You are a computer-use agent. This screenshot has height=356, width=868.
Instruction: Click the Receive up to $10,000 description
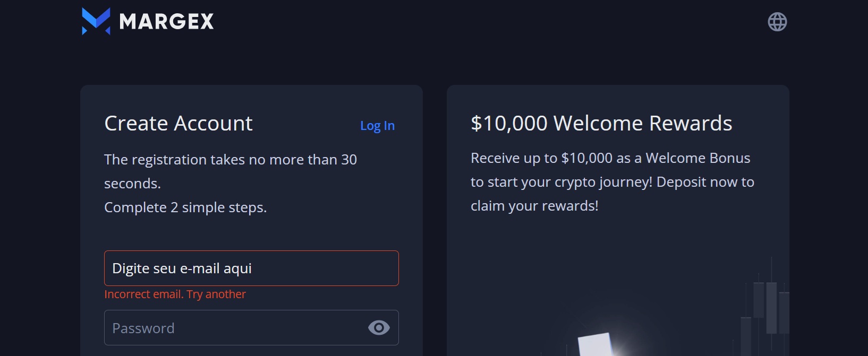610,158
